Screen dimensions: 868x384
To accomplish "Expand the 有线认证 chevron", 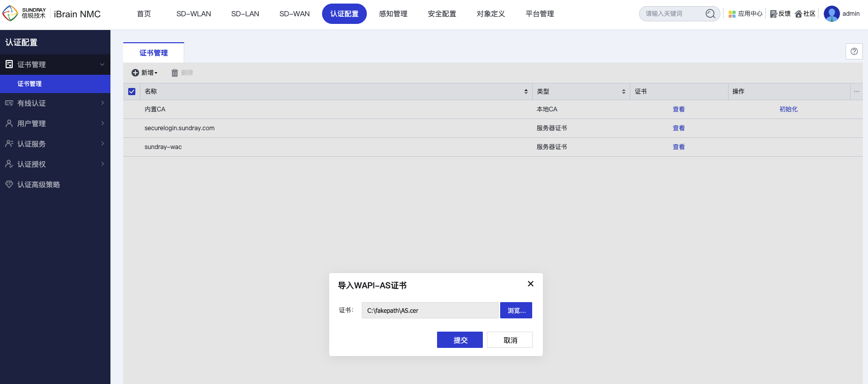I will point(102,103).
